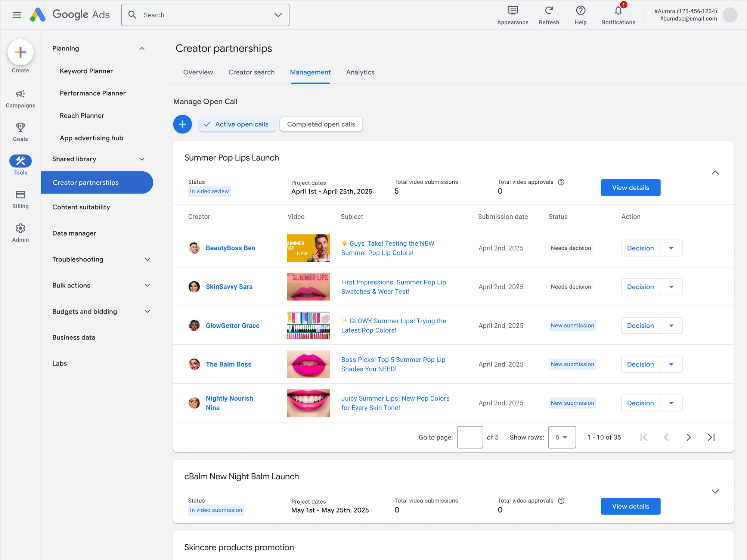Open the hamburger main menu
Viewport: 747px width, 560px height.
point(17,15)
